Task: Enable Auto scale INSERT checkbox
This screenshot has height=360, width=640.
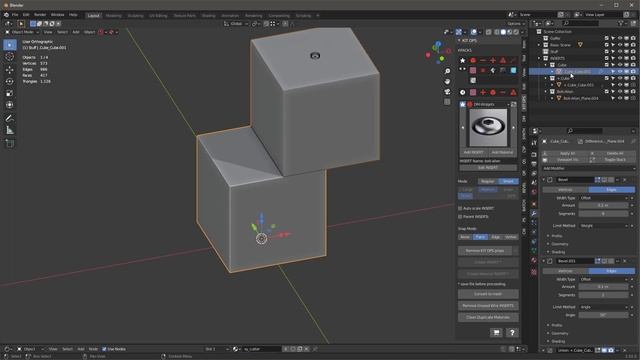Action: point(460,208)
